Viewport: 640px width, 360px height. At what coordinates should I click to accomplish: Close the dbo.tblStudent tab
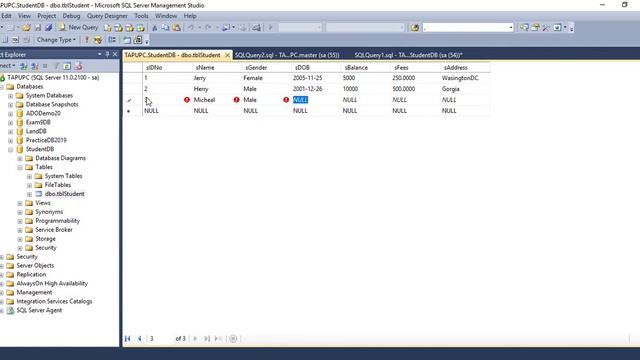tap(227, 55)
